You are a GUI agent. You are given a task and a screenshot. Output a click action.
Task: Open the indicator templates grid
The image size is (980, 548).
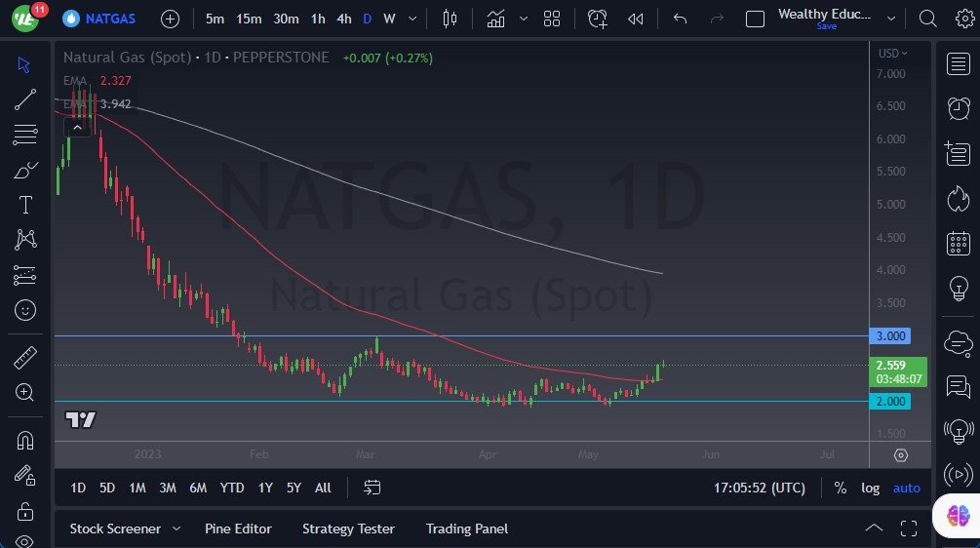tap(552, 19)
